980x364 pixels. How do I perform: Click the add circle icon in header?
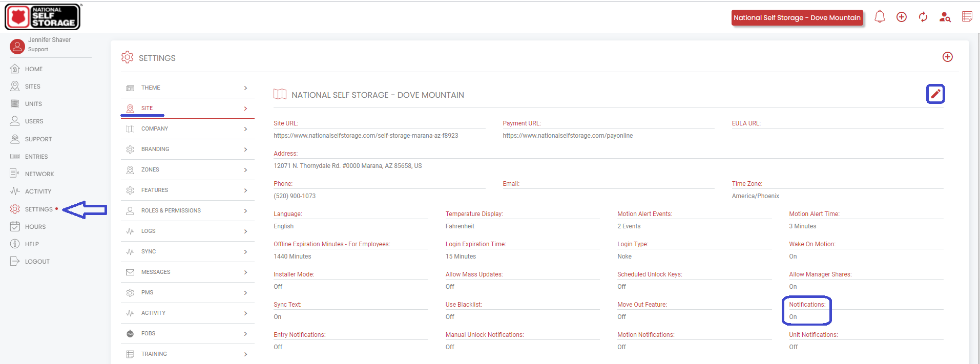[x=902, y=17]
